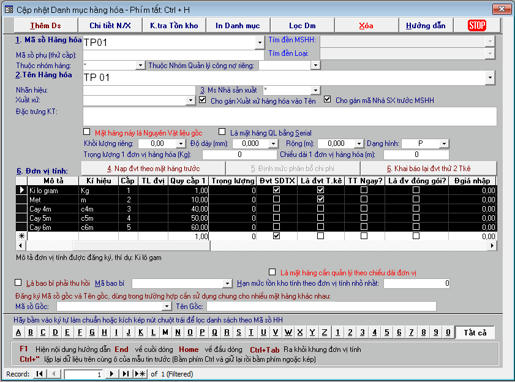The width and height of the screenshot is (515, 382).
Task: Click the Mô tả column header
Action: tap(53, 181)
